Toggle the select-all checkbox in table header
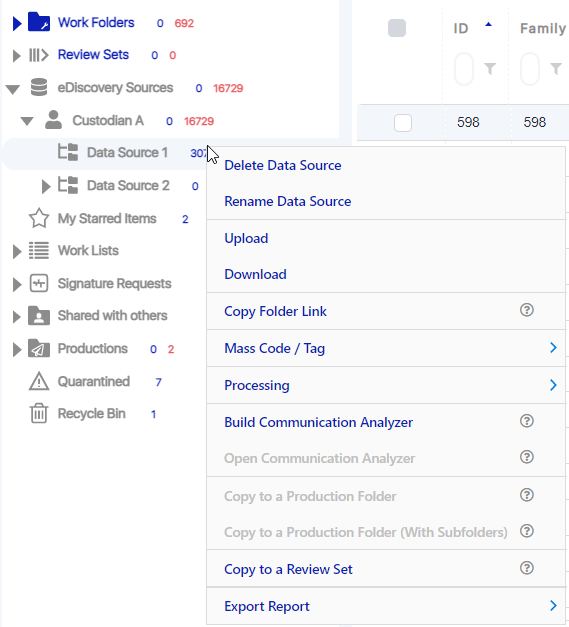The image size is (569, 627). [x=397, y=28]
